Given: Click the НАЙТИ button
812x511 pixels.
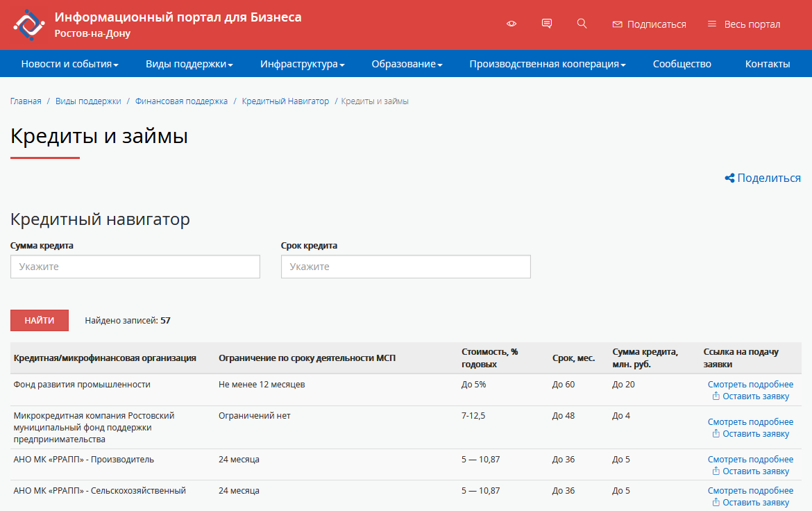Looking at the screenshot, I should [x=40, y=320].
